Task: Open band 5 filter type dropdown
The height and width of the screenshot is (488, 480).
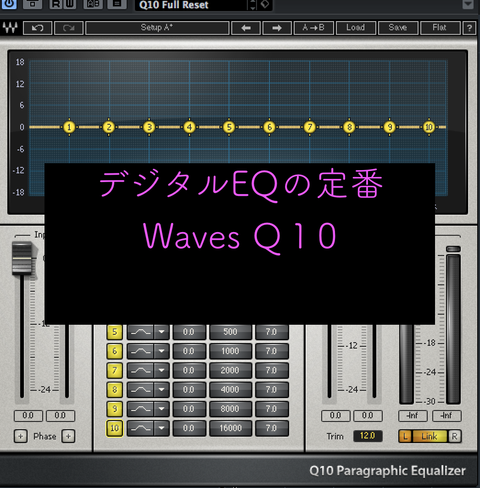Action: [162, 332]
